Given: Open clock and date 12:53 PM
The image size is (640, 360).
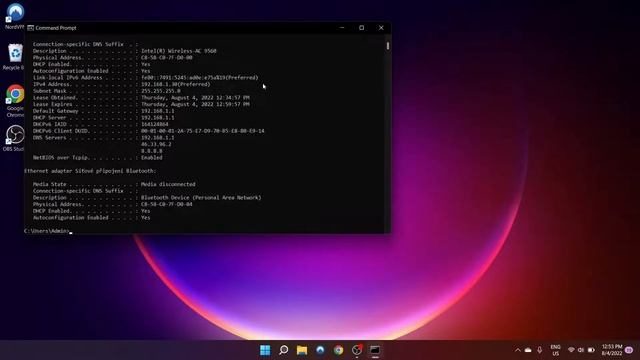Looking at the screenshot, I should (x=612, y=350).
